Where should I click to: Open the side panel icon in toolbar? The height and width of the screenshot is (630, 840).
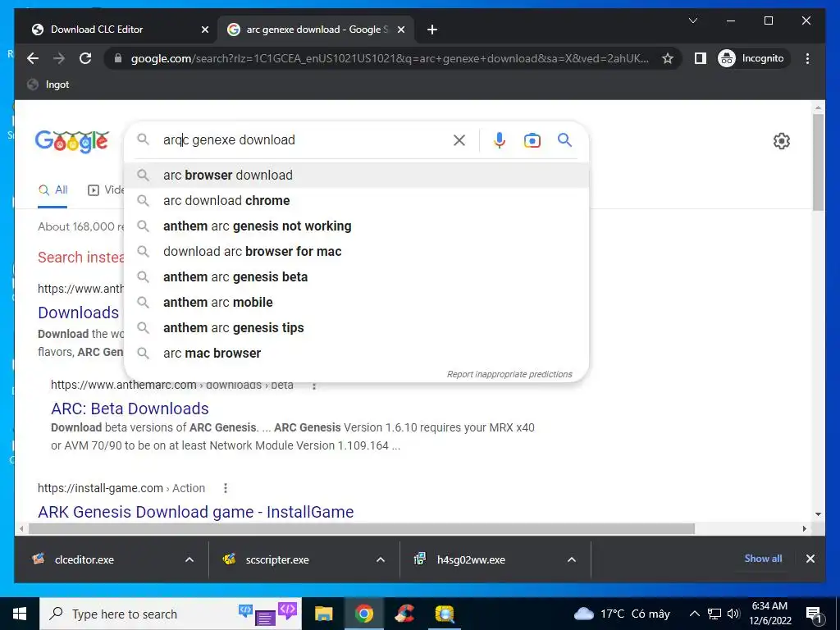pos(701,58)
